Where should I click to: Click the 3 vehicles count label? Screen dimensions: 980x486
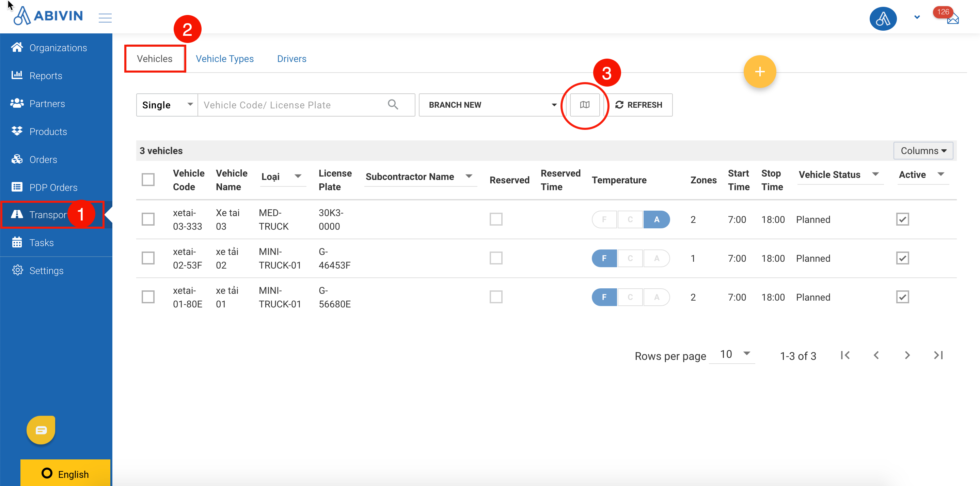[161, 151]
